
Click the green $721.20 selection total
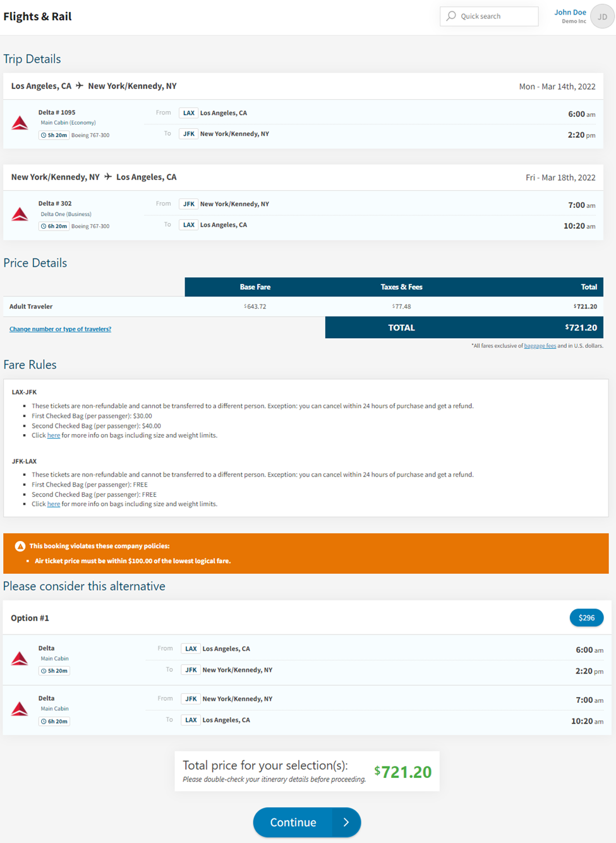(403, 772)
